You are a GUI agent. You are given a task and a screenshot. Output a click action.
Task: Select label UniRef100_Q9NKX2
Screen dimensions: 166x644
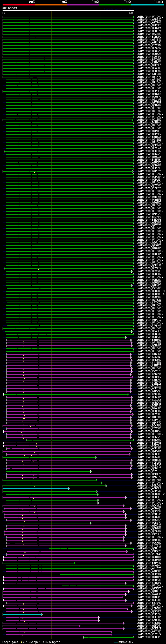tap(149, 334)
